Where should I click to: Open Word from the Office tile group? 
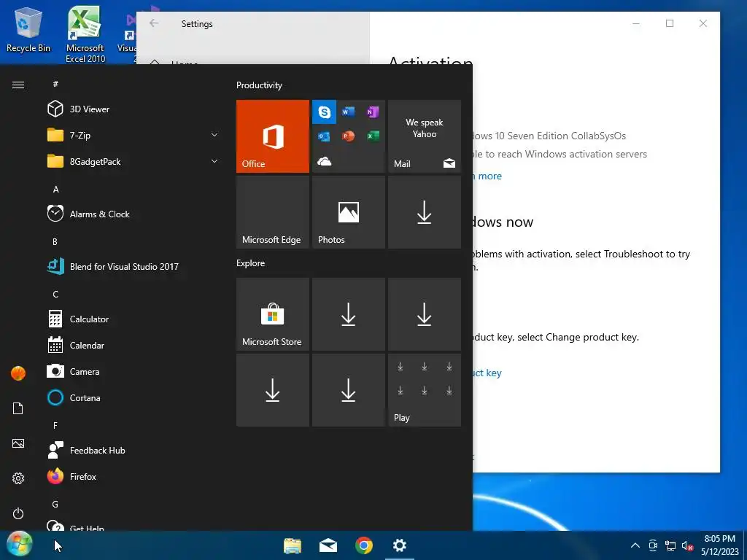tap(348, 112)
